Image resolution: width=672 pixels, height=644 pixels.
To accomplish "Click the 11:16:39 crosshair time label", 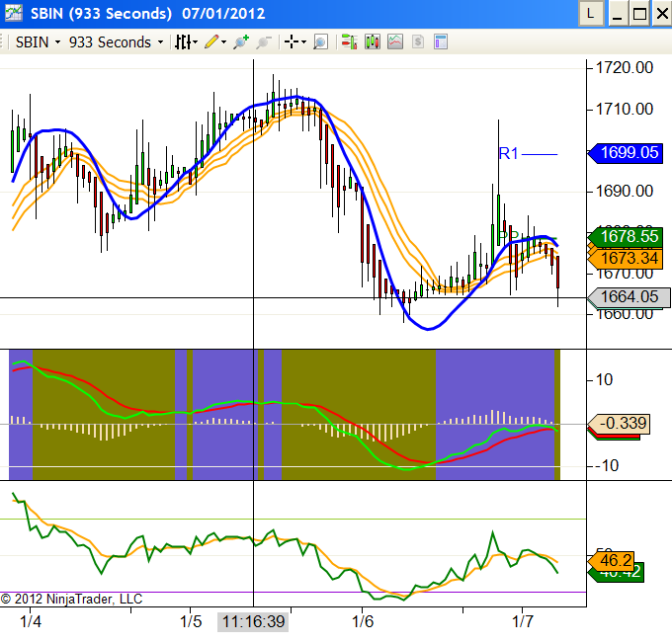I will pos(253,621).
